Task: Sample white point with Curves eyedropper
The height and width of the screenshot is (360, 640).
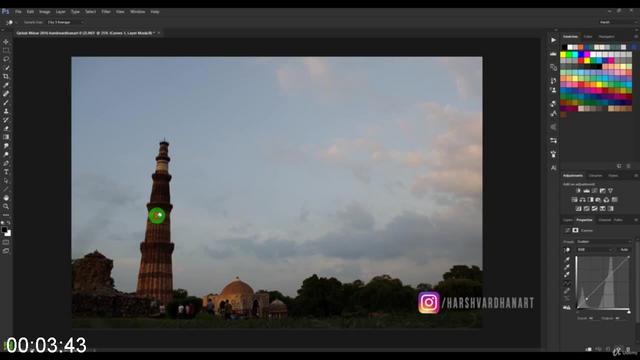Action: [567, 275]
